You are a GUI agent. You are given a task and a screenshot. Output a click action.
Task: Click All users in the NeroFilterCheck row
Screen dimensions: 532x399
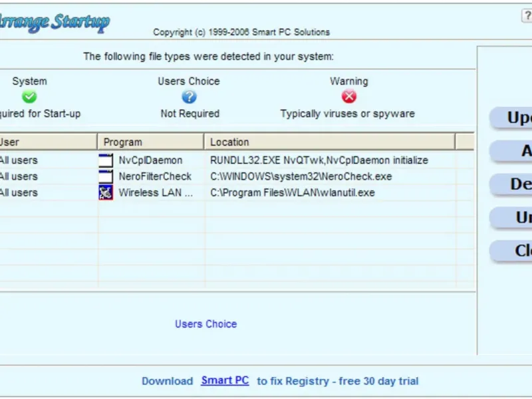[x=19, y=176]
